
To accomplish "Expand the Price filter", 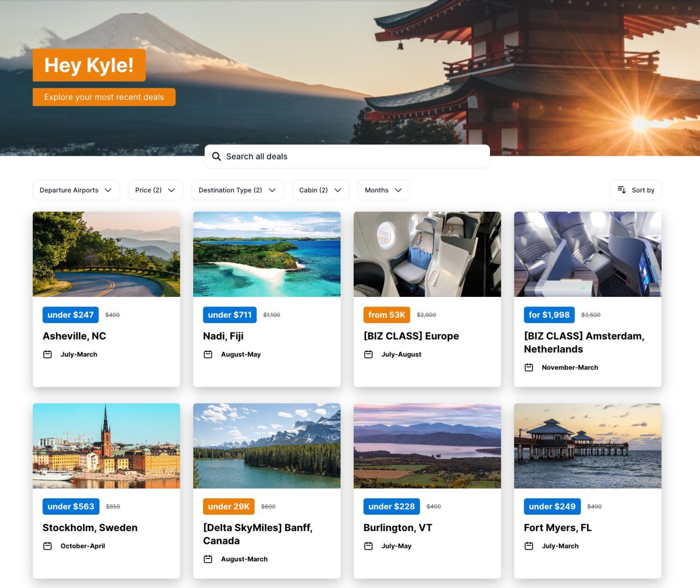I will pyautogui.click(x=155, y=190).
